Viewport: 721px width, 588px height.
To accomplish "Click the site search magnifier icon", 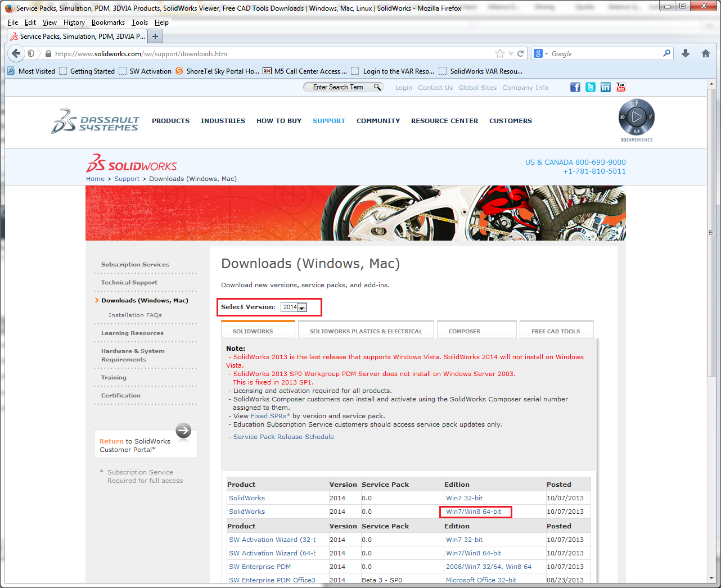I will click(377, 87).
